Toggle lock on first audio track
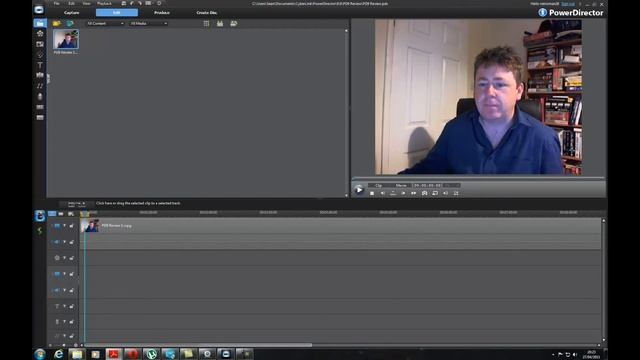 [71, 242]
